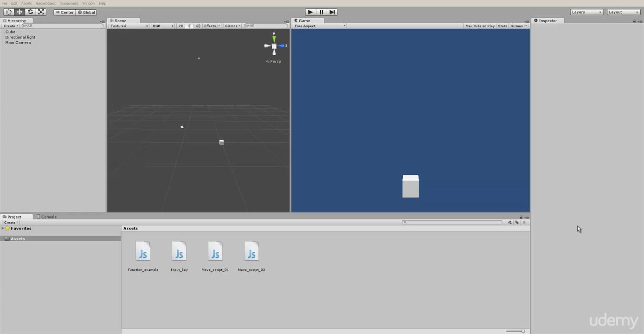
Task: Switch pivot mode with the Center button
Action: pos(64,12)
